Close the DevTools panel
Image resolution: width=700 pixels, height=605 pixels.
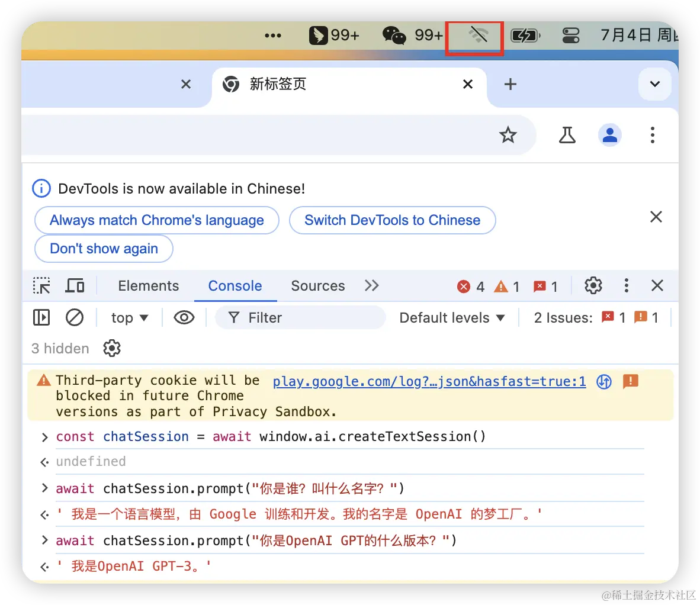[x=657, y=285]
